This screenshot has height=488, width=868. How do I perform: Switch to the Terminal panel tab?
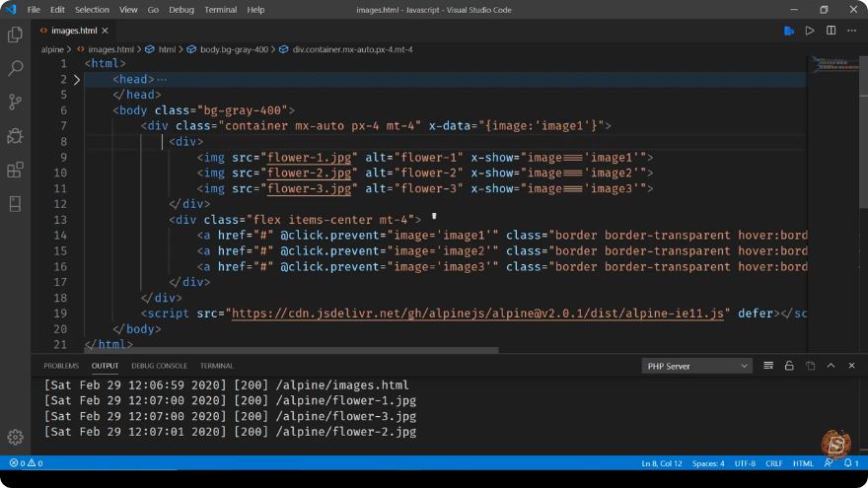coord(216,366)
